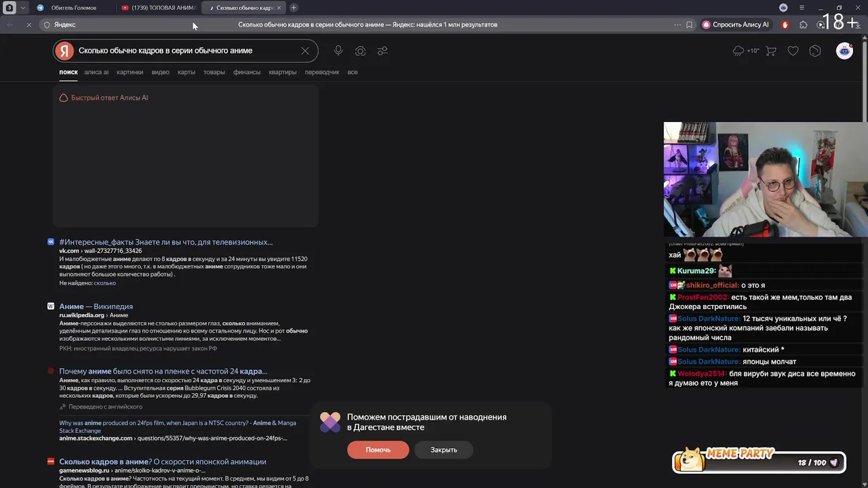Click Закрыть on flood banner
The height and width of the screenshot is (488, 868).
[x=443, y=449]
